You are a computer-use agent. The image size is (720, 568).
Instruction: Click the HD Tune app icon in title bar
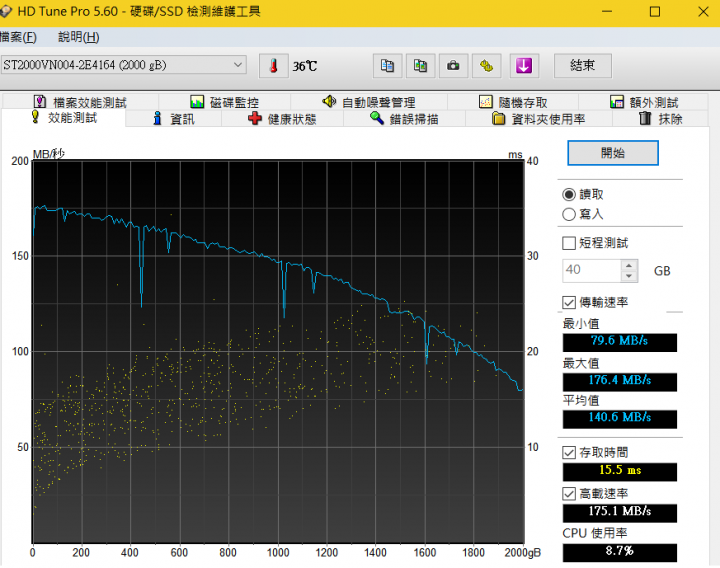tap(6, 11)
